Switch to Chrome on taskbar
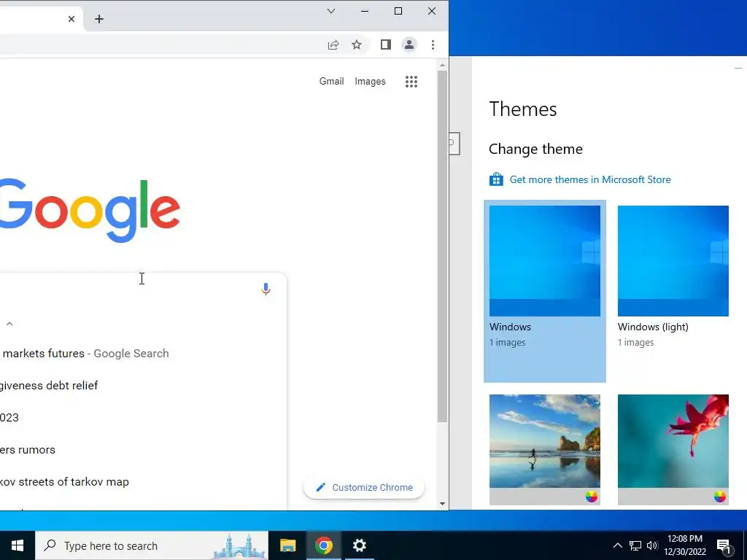 [x=323, y=545]
